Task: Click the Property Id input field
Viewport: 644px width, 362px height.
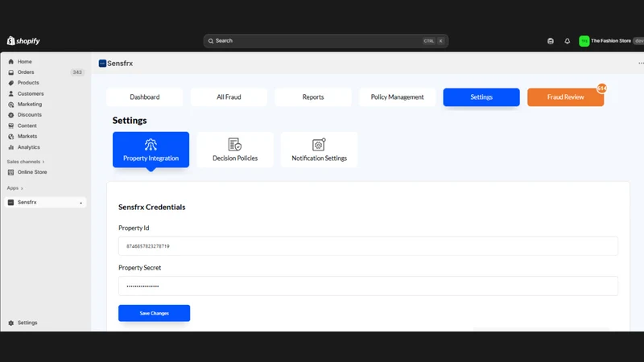Action: point(368,246)
